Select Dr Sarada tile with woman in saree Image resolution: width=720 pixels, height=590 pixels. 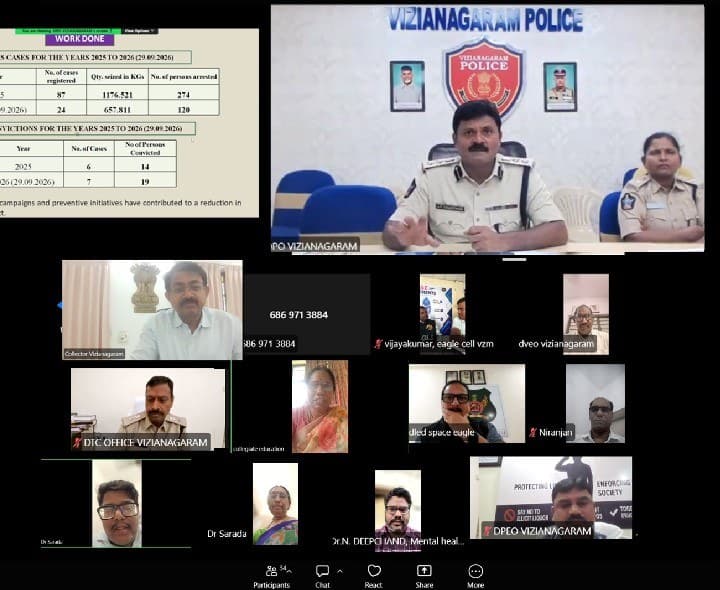(x=276, y=504)
